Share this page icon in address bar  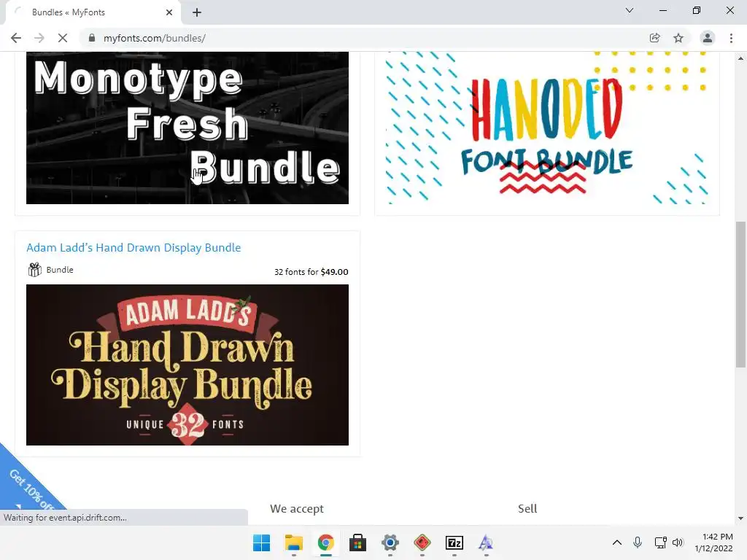point(654,38)
